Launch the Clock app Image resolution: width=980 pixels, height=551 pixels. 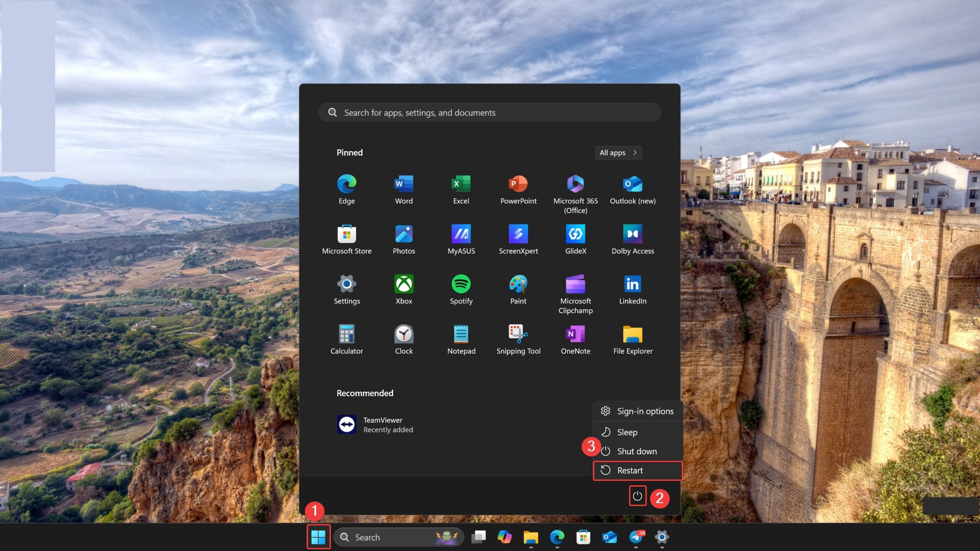pos(404,340)
